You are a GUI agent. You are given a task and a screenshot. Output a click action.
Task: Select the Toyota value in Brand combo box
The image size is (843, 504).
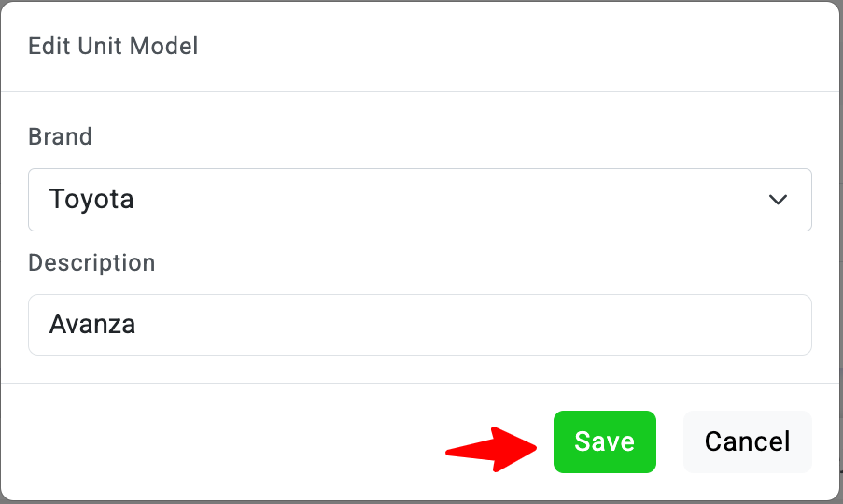[91, 200]
